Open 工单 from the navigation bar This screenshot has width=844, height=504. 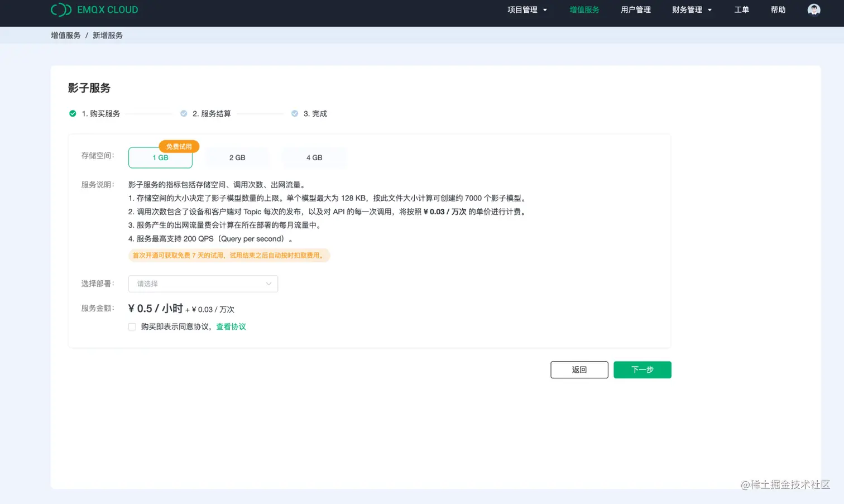741,9
